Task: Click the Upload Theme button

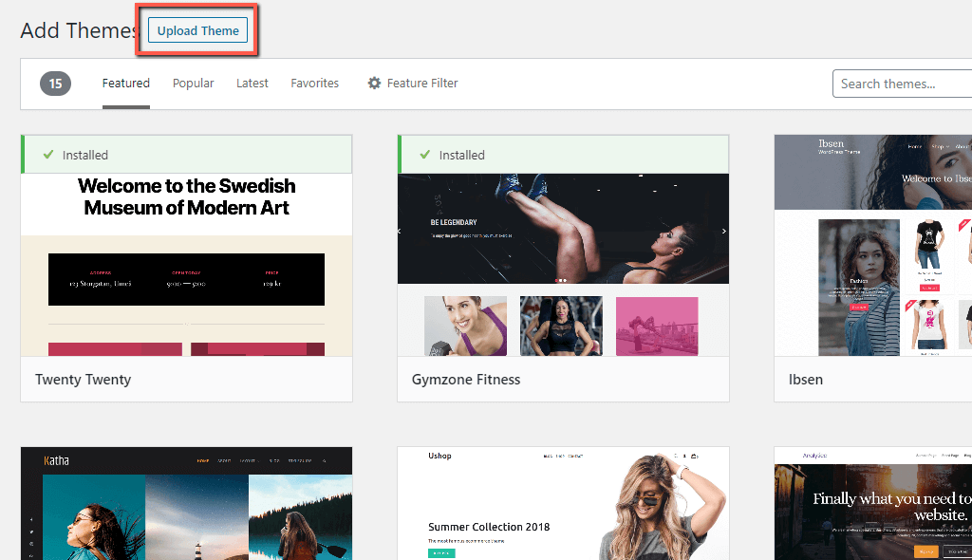Action: [197, 30]
